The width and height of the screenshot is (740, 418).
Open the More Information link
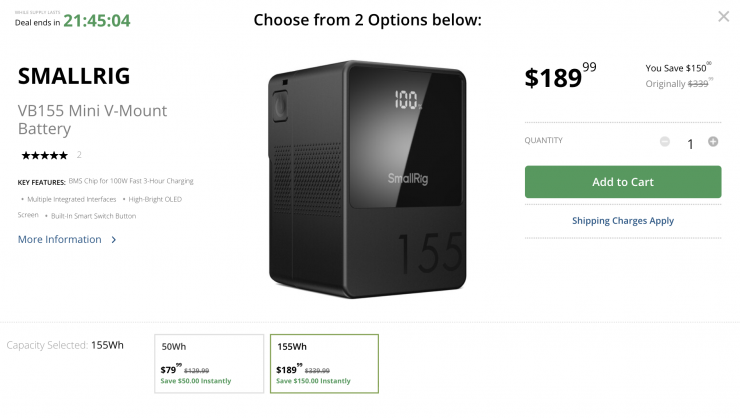[60, 240]
